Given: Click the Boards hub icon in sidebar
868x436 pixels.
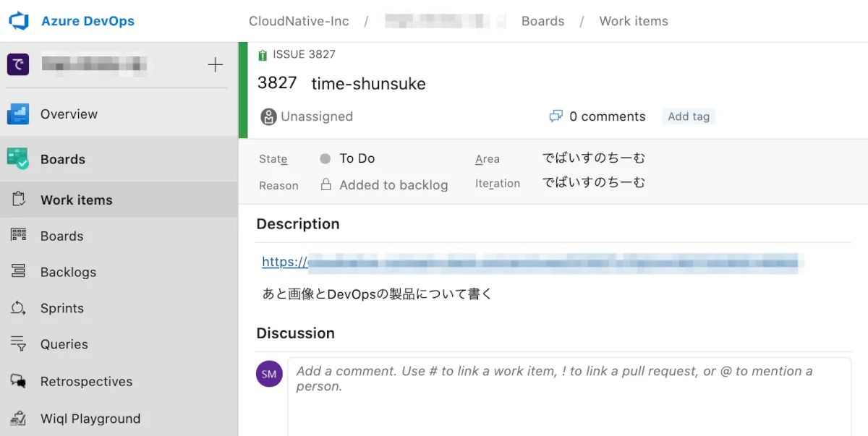Looking at the screenshot, I should [17, 159].
